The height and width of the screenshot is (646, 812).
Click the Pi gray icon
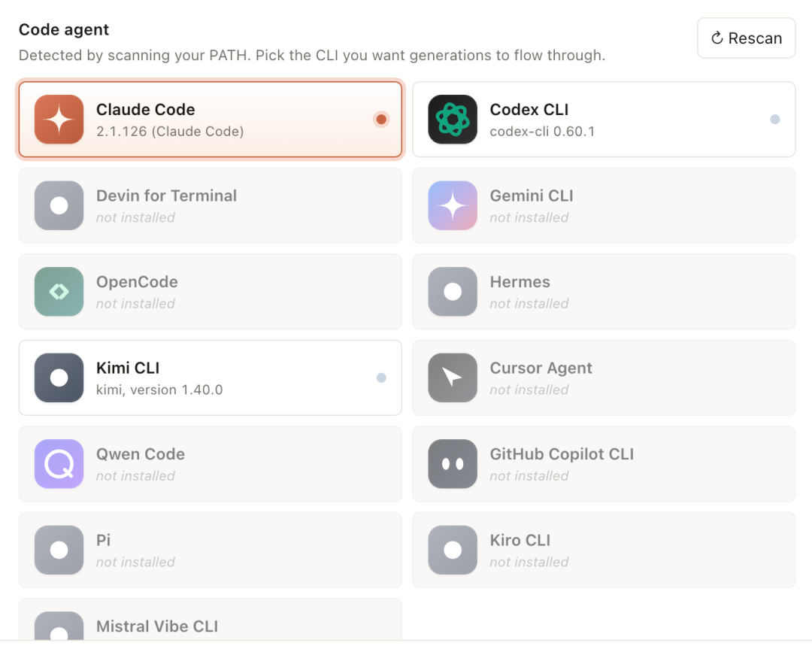pyautogui.click(x=59, y=550)
